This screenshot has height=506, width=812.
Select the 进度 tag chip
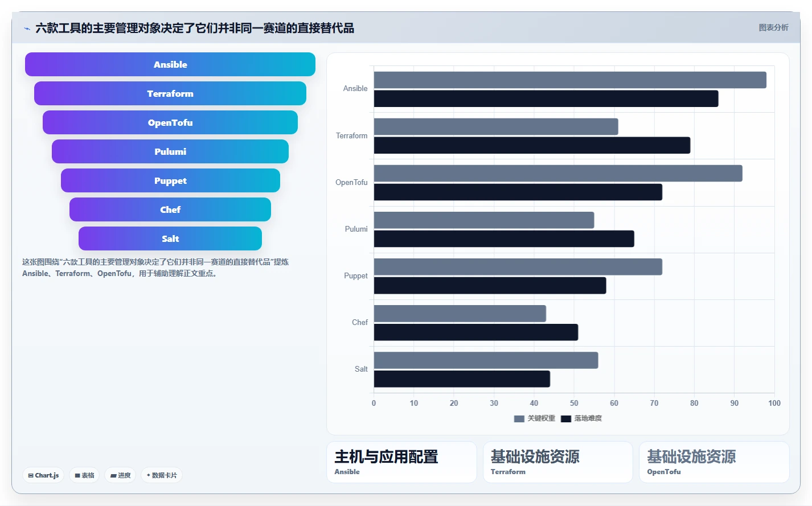(120, 475)
